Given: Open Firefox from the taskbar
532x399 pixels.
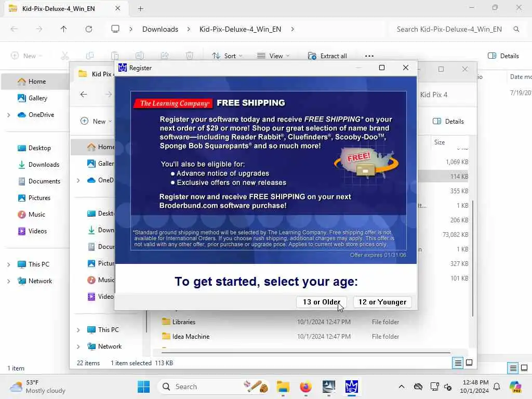Looking at the screenshot, I should click(x=305, y=387).
